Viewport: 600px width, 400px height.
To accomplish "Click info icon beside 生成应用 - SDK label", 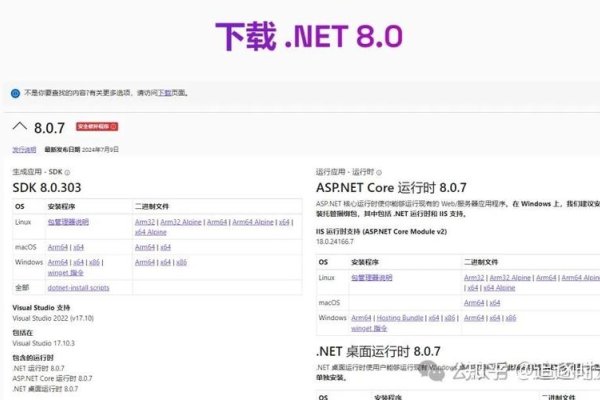I will (x=67, y=173).
